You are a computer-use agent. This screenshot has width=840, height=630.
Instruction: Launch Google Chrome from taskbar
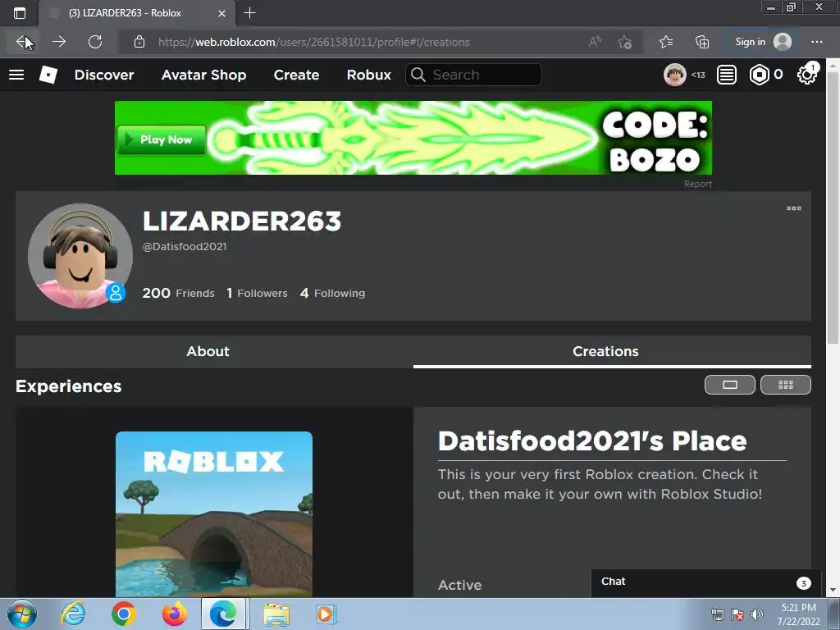tap(123, 614)
